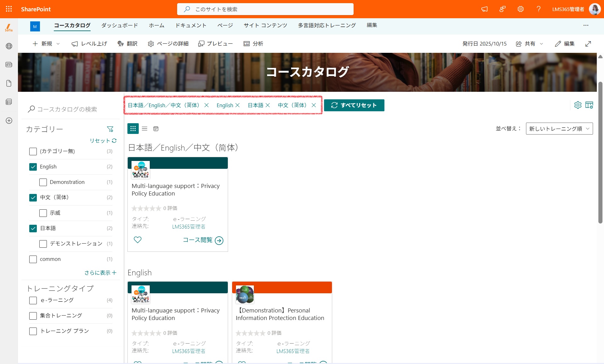
Task: Uncheck the English category checkbox
Action: pyautogui.click(x=33, y=167)
